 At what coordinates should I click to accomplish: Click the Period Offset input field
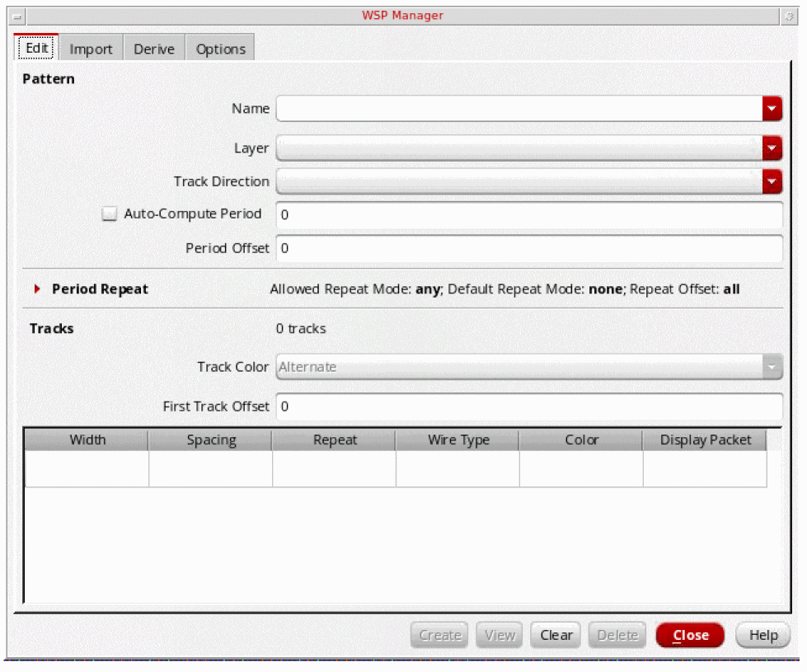(529, 248)
